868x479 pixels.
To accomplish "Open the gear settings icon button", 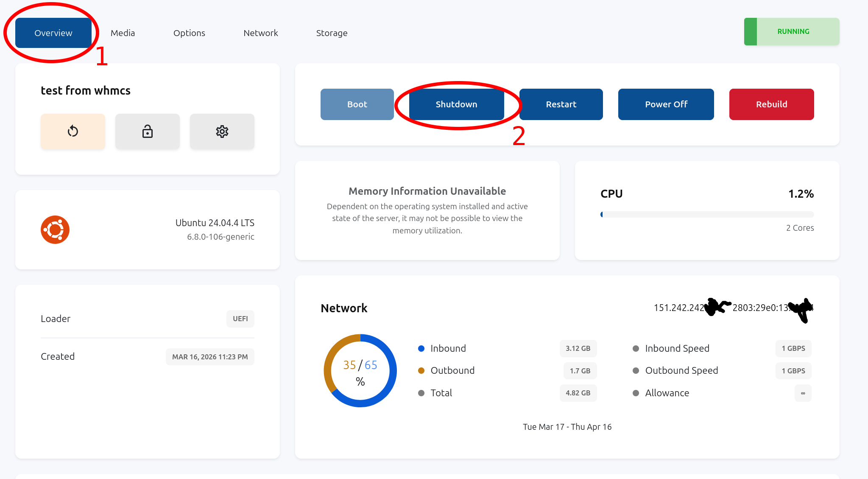I will click(x=222, y=131).
